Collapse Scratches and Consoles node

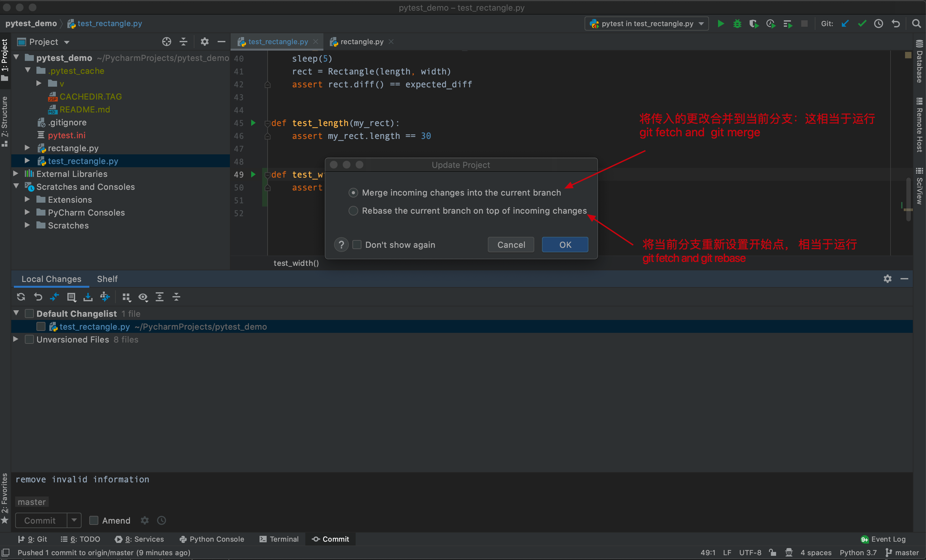click(16, 186)
